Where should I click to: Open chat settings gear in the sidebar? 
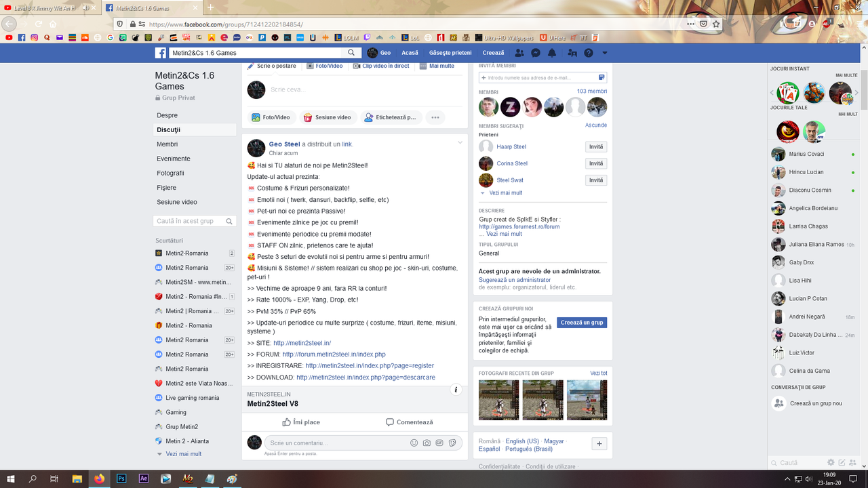831,462
